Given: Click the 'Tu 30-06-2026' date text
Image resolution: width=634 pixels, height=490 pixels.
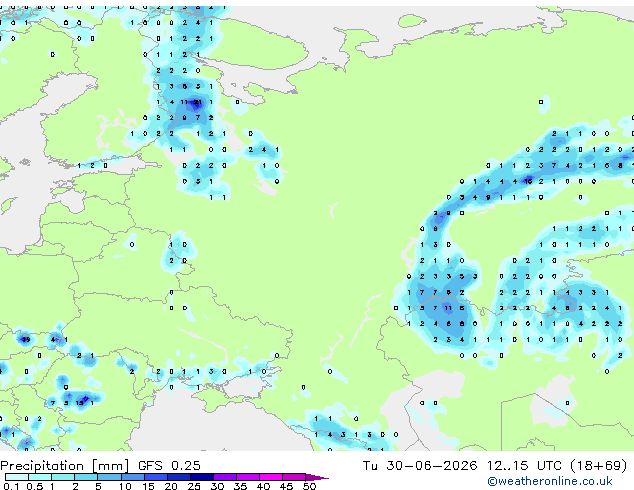Looking at the screenshot, I should coord(420,466).
